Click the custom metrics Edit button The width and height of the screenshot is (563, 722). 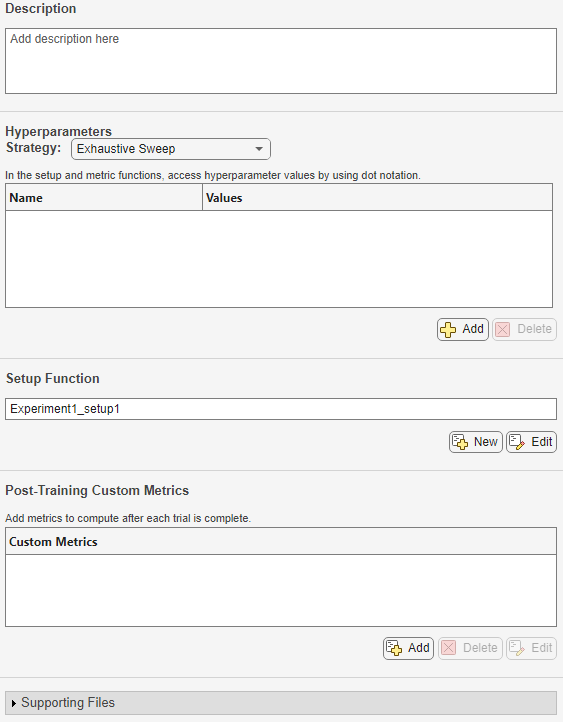coord(531,648)
